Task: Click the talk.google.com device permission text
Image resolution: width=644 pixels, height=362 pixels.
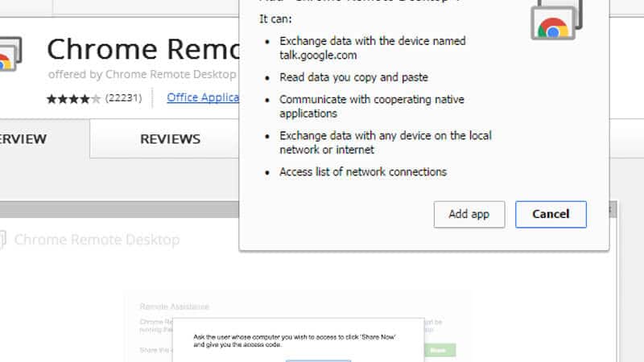Action: point(373,48)
